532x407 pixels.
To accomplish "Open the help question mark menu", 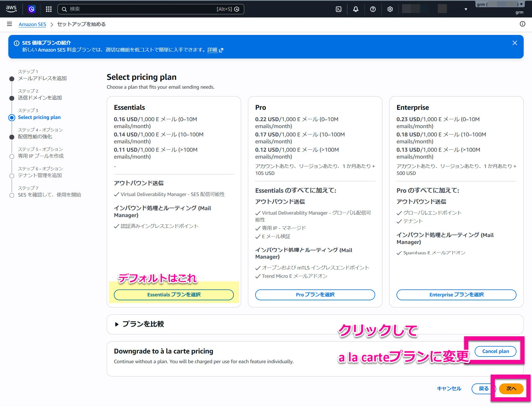I will 373,9.
